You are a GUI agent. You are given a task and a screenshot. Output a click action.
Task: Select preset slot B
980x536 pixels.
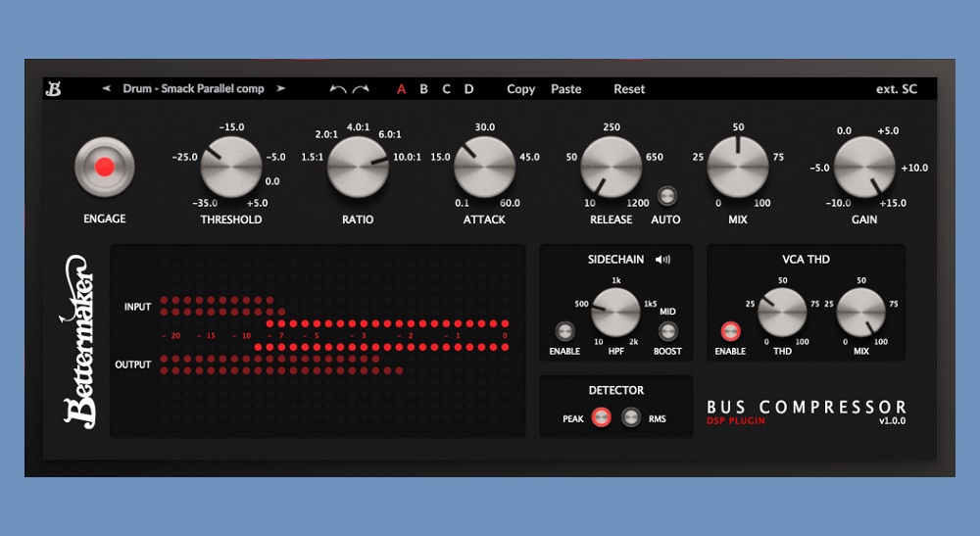[423, 89]
